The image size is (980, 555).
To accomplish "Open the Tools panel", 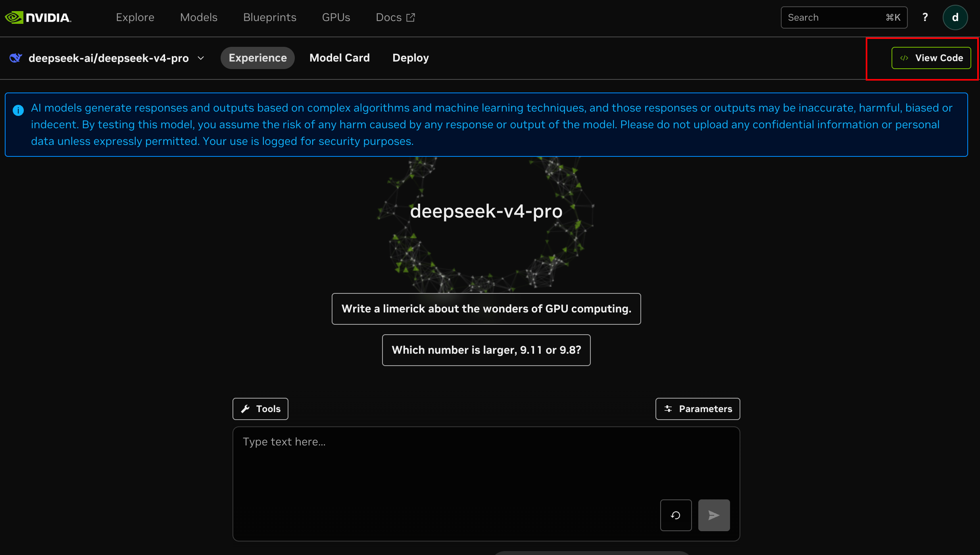I will tap(260, 409).
